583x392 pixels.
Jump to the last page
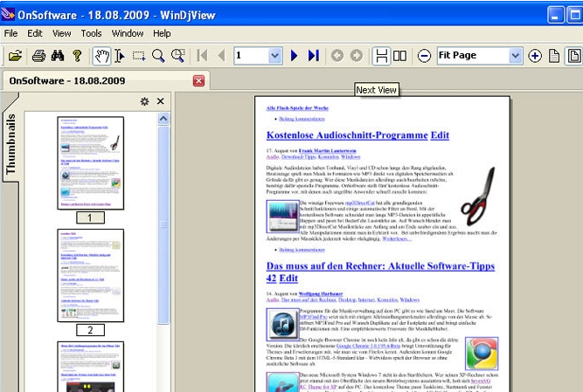[x=314, y=56]
